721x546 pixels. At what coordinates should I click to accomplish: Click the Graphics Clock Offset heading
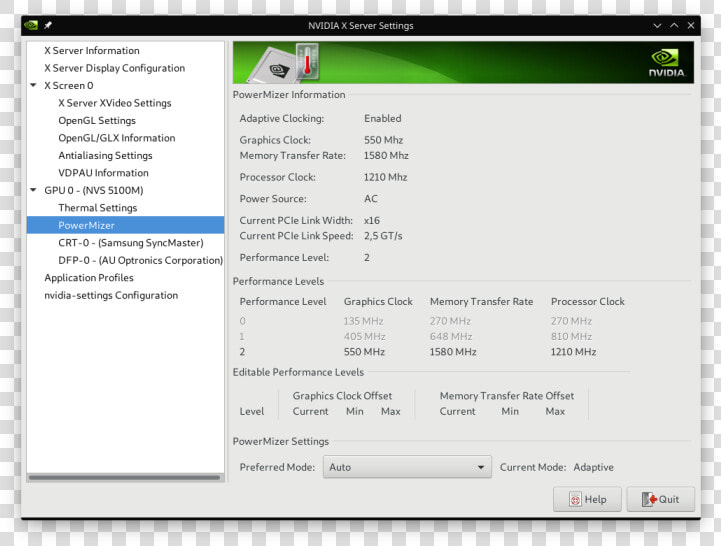click(342, 396)
